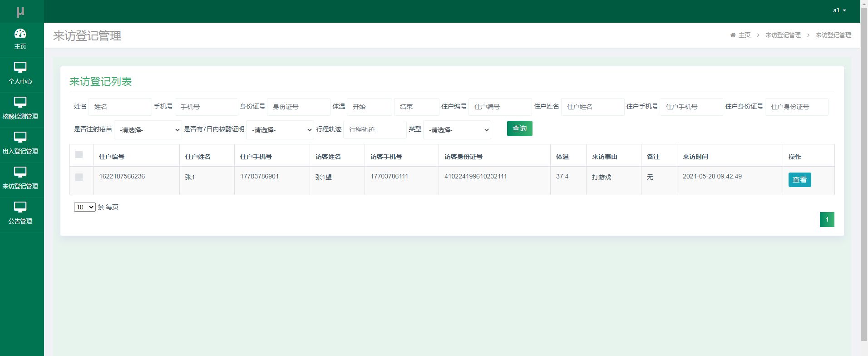Select cell value 1622107566236
Viewport: 868px width, 356px height.
point(122,176)
